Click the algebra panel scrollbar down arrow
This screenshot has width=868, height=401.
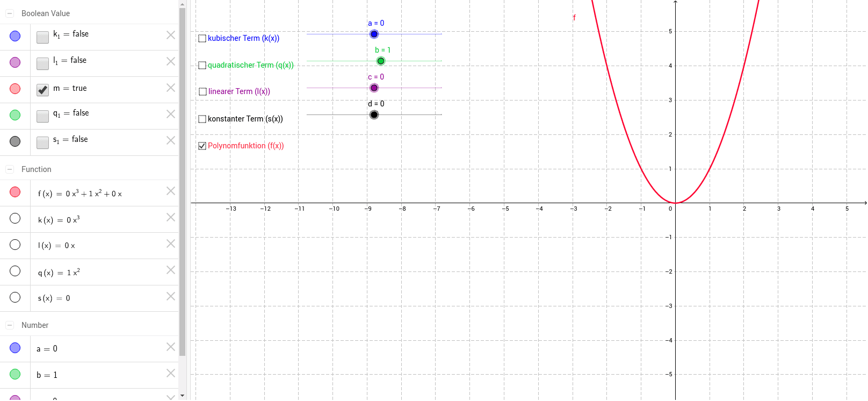coord(183,396)
